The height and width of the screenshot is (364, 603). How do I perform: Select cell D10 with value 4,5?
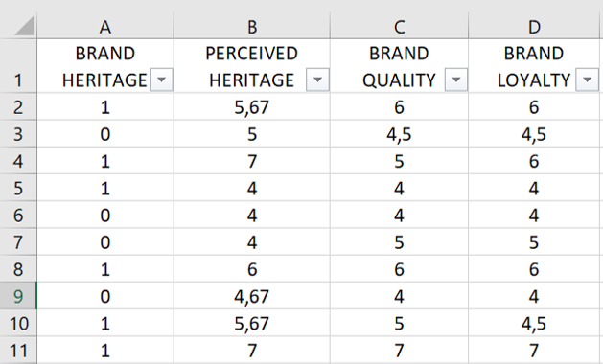[x=534, y=323]
